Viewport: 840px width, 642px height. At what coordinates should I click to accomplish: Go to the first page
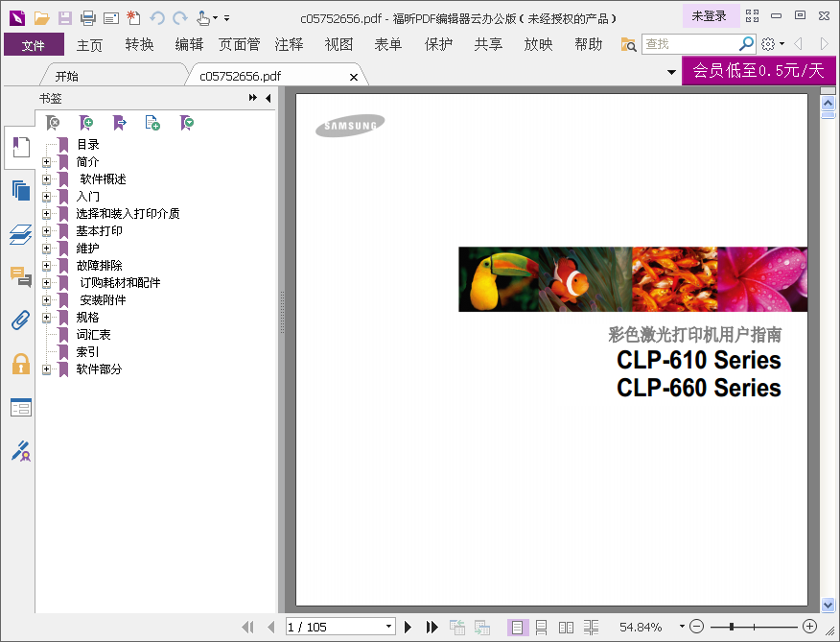(247, 627)
